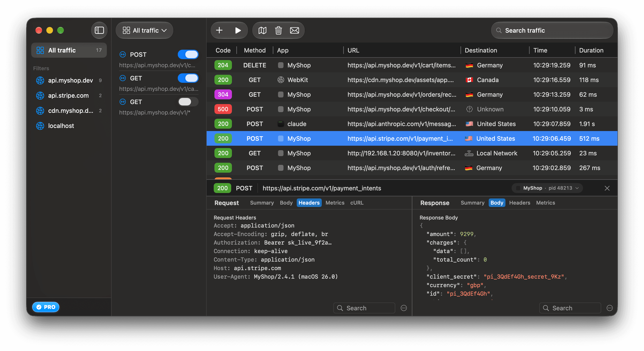Switch to request cURL tab
Viewport: 644px width, 351px height.
357,203
